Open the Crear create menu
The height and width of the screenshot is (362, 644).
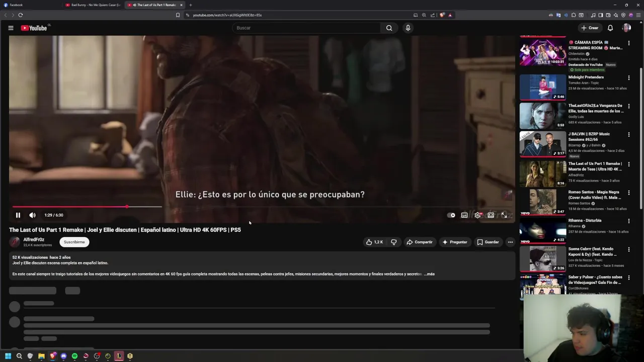click(x=589, y=28)
